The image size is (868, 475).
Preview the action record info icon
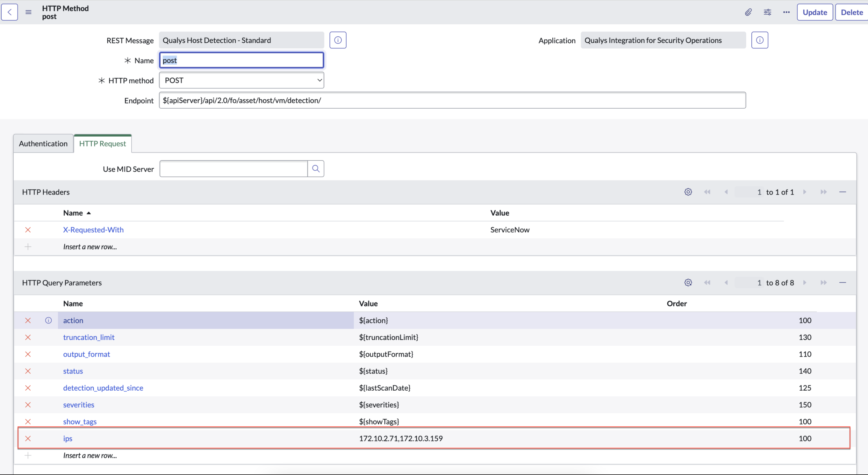pos(48,320)
